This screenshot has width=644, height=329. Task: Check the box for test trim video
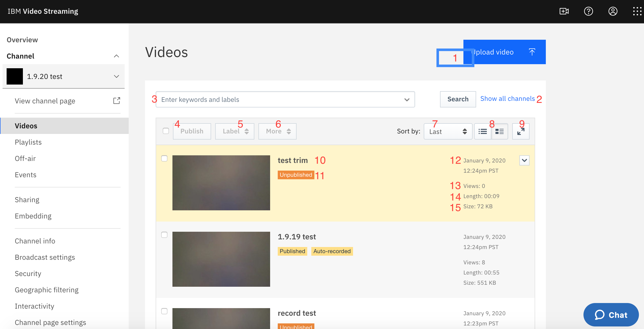click(x=164, y=158)
